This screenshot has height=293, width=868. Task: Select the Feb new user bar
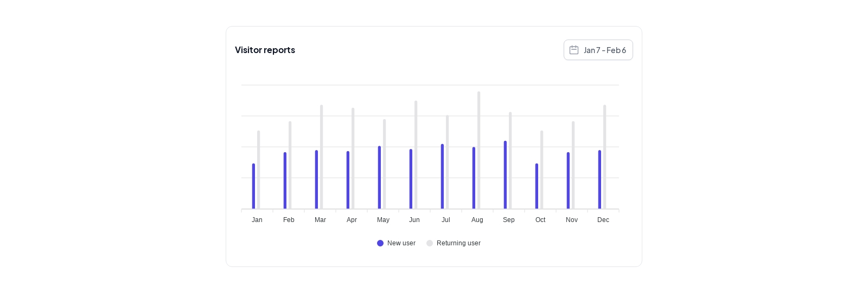tap(285, 180)
